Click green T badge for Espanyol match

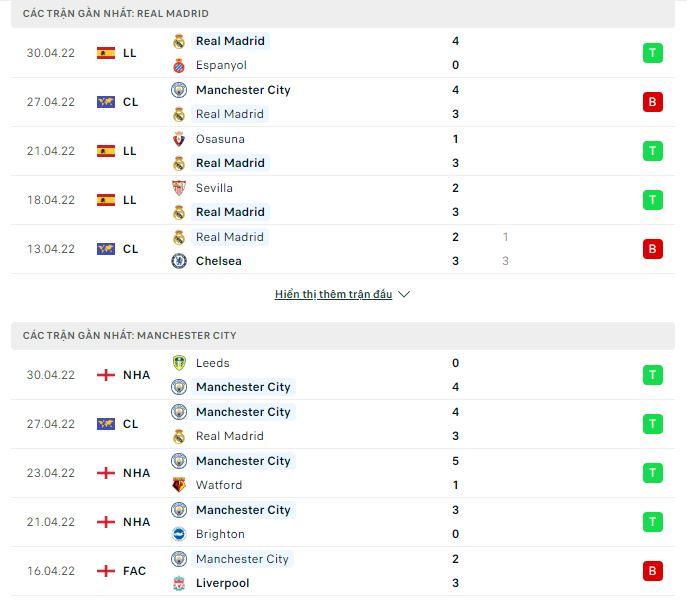tap(653, 53)
